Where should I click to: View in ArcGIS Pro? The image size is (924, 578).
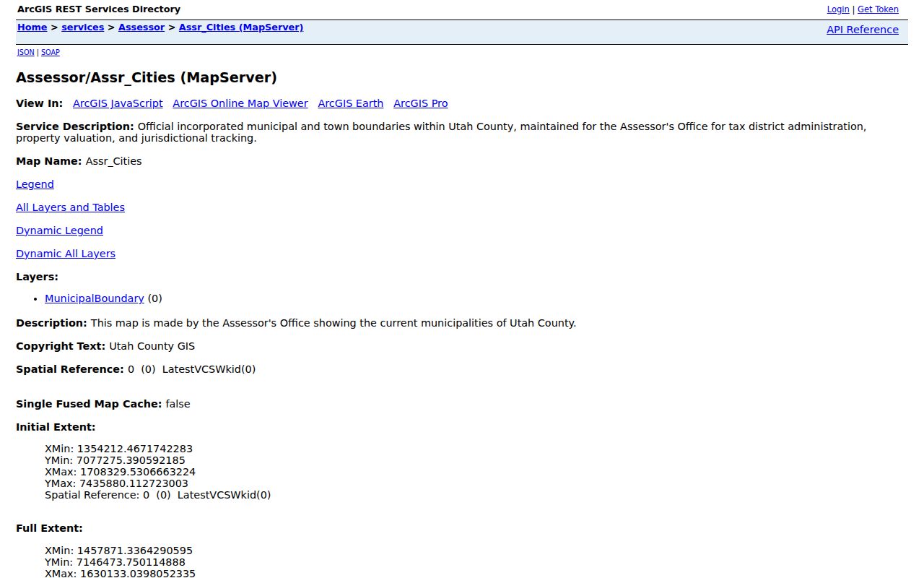coord(421,103)
